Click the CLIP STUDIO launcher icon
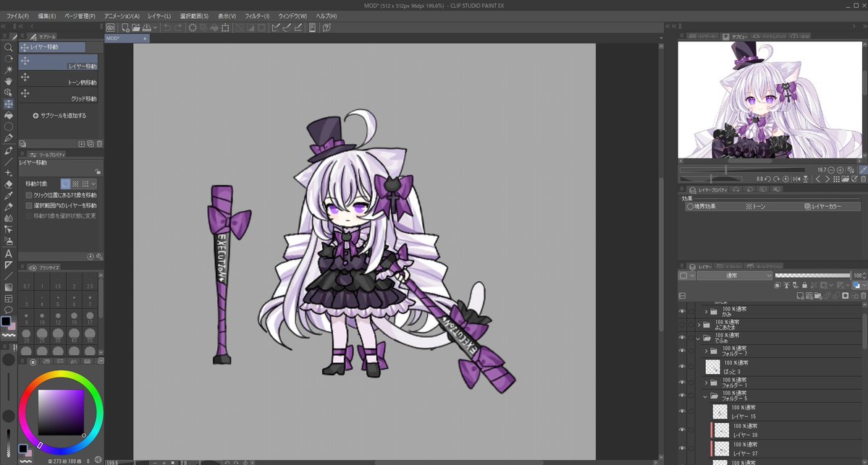This screenshot has height=465, width=868. coord(111,27)
